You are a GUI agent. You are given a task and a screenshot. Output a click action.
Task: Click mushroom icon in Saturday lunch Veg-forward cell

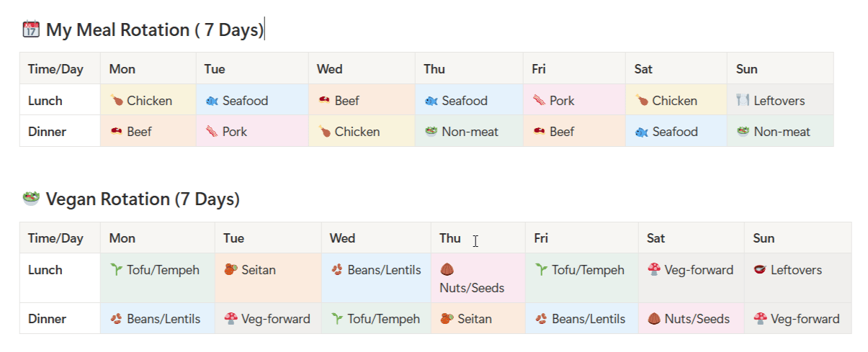pyautogui.click(x=653, y=270)
